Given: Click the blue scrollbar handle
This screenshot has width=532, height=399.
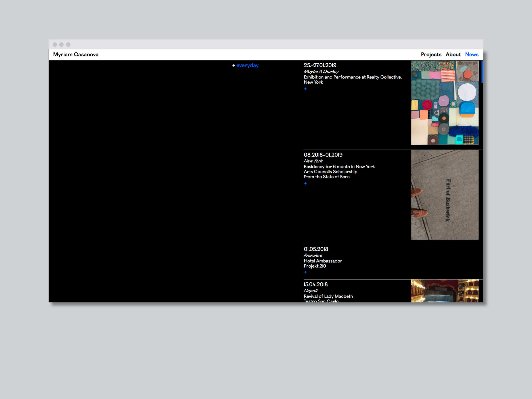Looking at the screenshot, I should click(x=482, y=72).
